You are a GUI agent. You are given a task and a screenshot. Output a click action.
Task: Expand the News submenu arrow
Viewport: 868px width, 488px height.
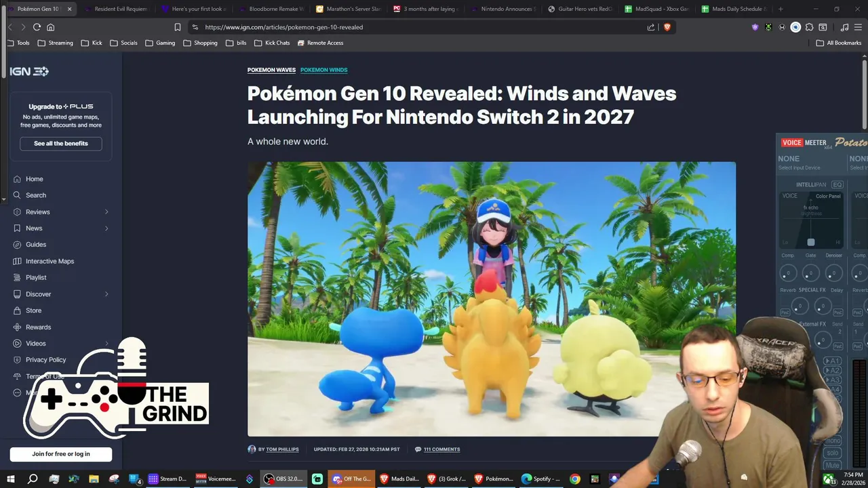coord(106,228)
